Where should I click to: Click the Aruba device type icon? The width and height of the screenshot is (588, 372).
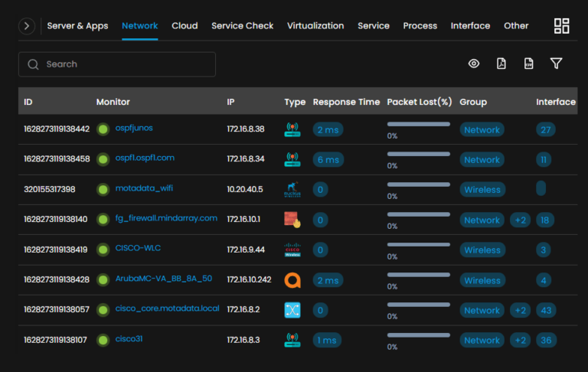pyautogui.click(x=292, y=280)
